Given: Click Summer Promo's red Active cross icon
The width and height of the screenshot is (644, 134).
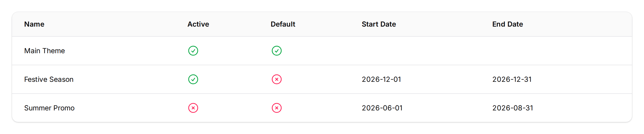Looking at the screenshot, I should click(x=193, y=108).
